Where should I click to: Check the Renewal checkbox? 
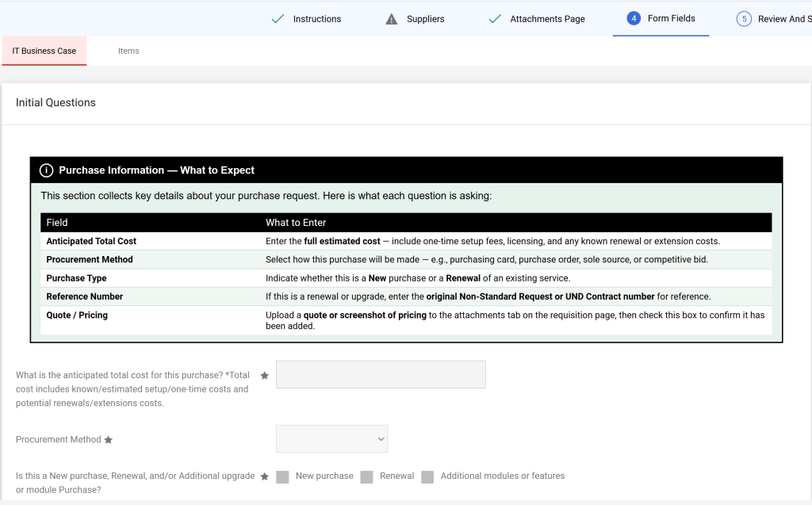(x=366, y=477)
